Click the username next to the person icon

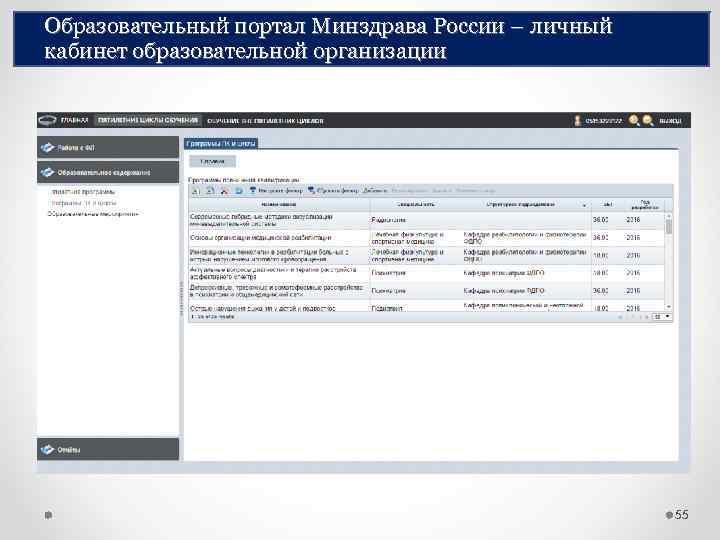[604, 121]
